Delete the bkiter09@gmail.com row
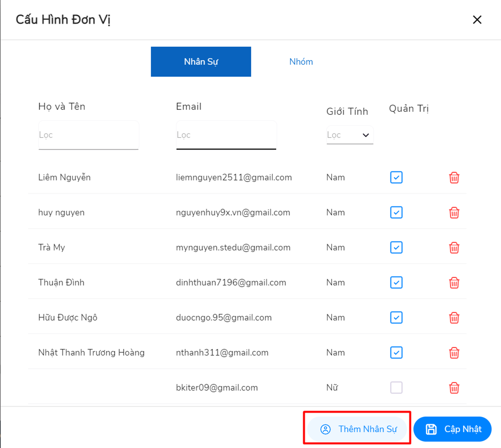Image resolution: width=501 pixels, height=448 pixels. tap(454, 388)
